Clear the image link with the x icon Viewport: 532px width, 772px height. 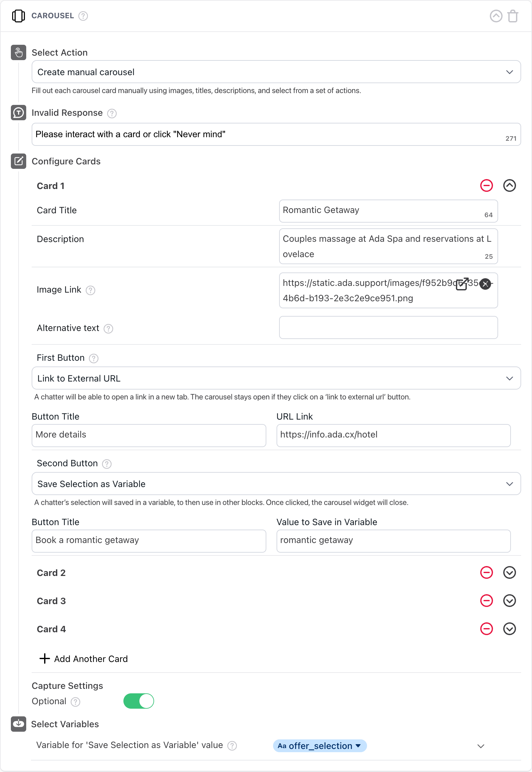[x=485, y=284]
